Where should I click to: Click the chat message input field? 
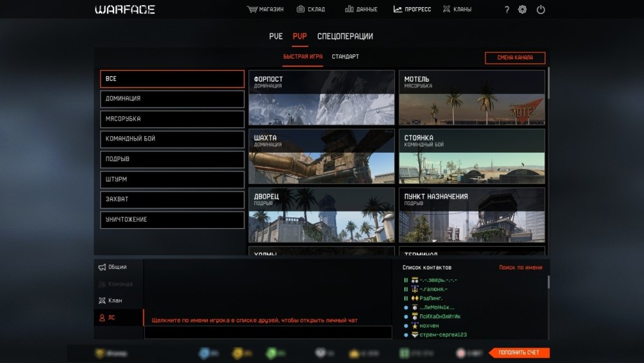pyautogui.click(x=268, y=333)
